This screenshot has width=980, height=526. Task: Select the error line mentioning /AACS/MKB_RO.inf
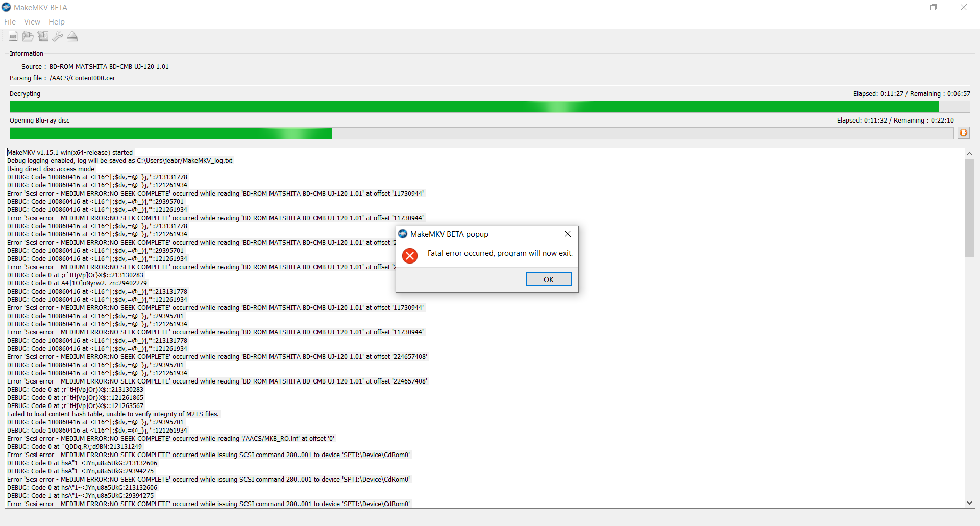(171, 439)
